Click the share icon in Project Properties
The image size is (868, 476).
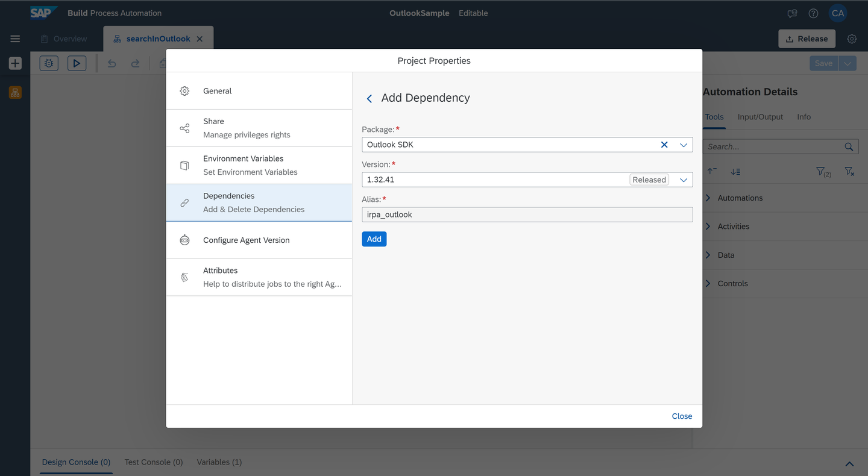point(184,128)
